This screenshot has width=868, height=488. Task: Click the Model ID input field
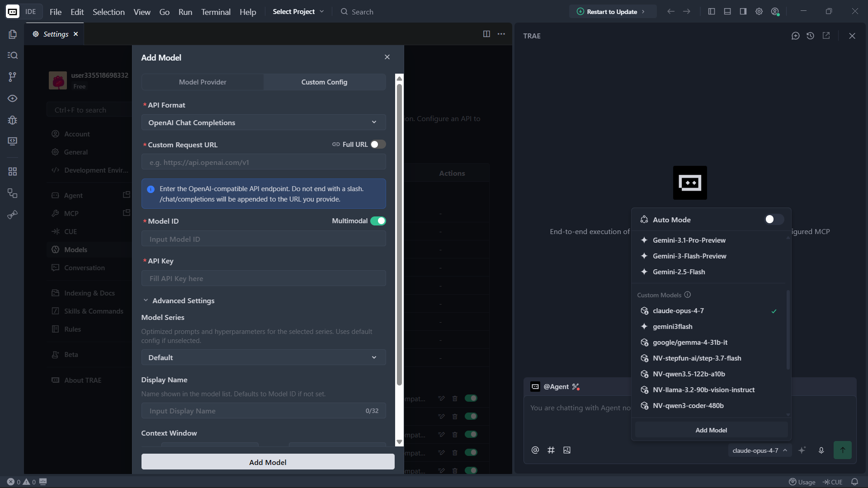[x=264, y=239]
